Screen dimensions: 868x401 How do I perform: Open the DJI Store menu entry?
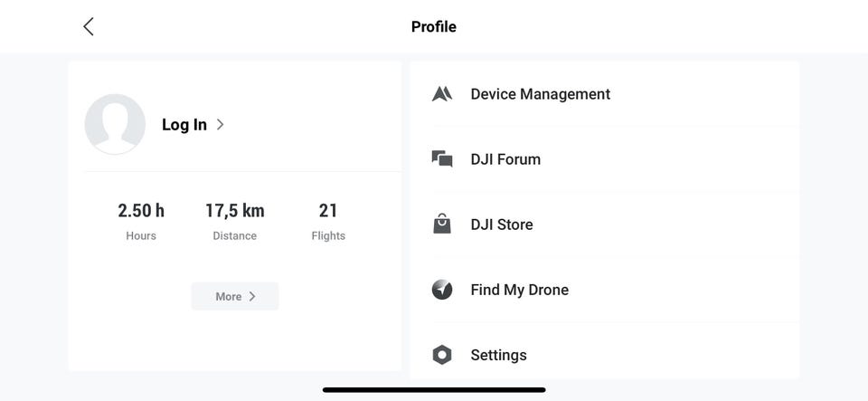coord(502,224)
